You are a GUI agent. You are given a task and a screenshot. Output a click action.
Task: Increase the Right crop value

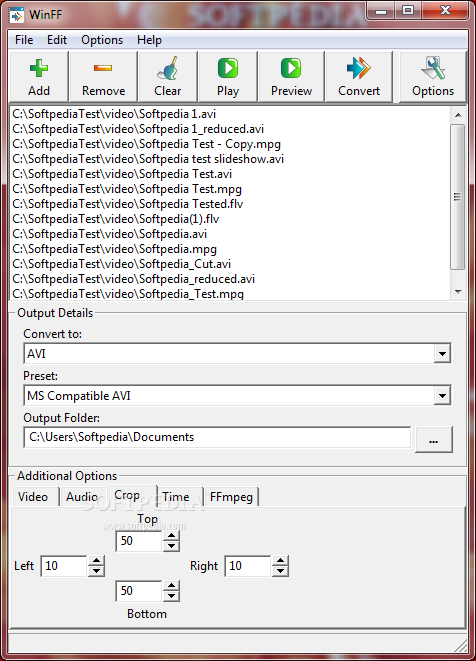point(280,561)
